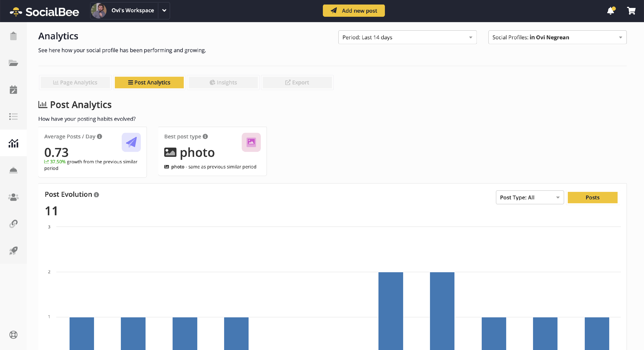Open the clipboard icon in sidebar
The height and width of the screenshot is (350, 644).
13,36
